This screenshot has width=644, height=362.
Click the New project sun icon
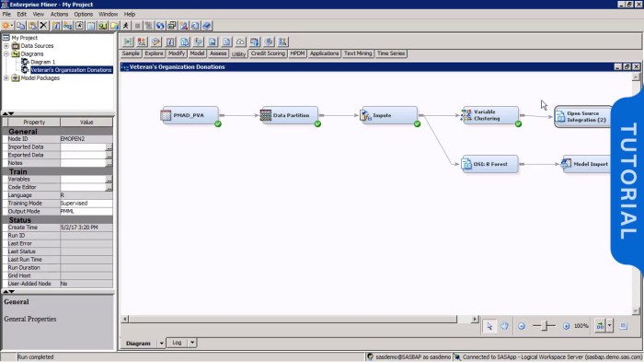pyautogui.click(x=6, y=26)
